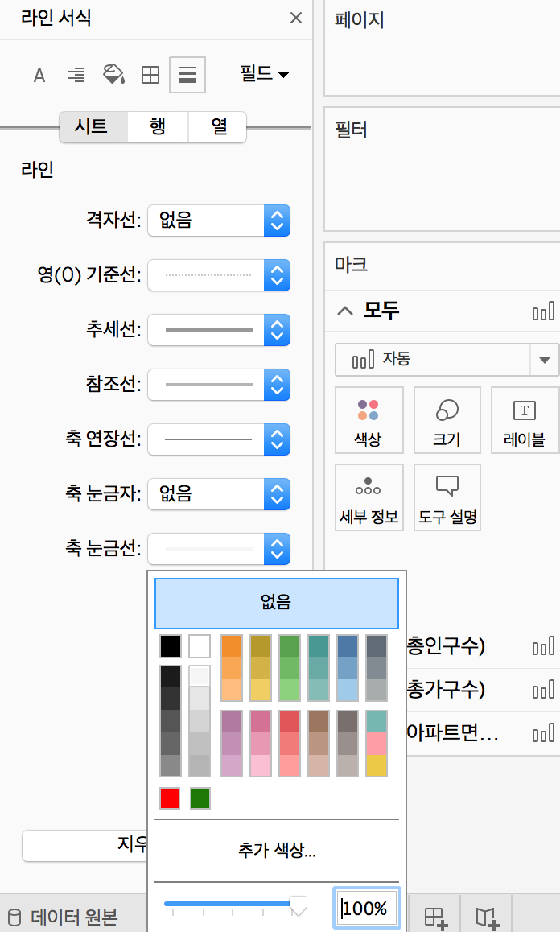Open the alignment formatting icon
The image size is (560, 932).
tap(76, 75)
